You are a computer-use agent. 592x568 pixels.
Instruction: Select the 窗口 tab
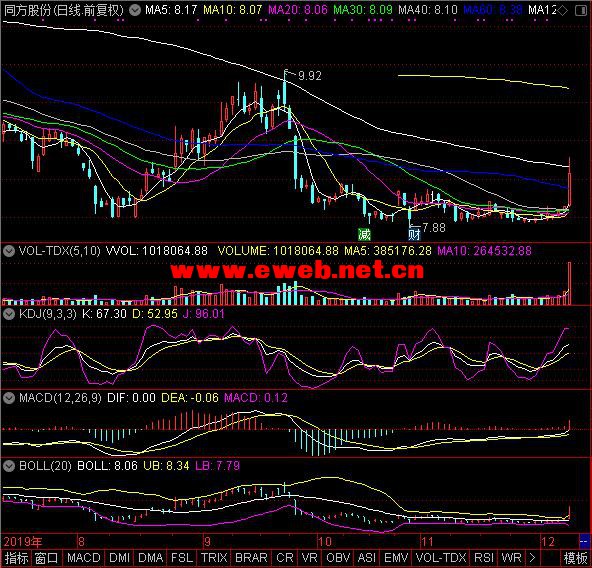coord(46,558)
